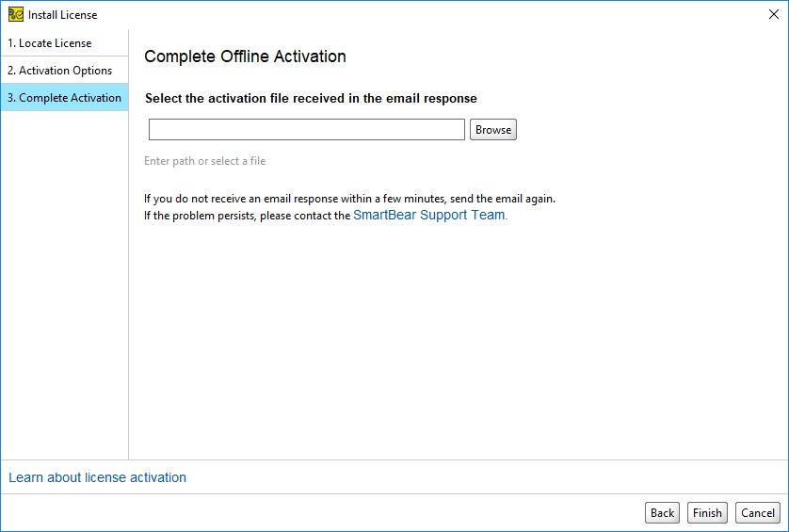The image size is (789, 532).
Task: Focus the activation file path field
Action: tap(306, 129)
